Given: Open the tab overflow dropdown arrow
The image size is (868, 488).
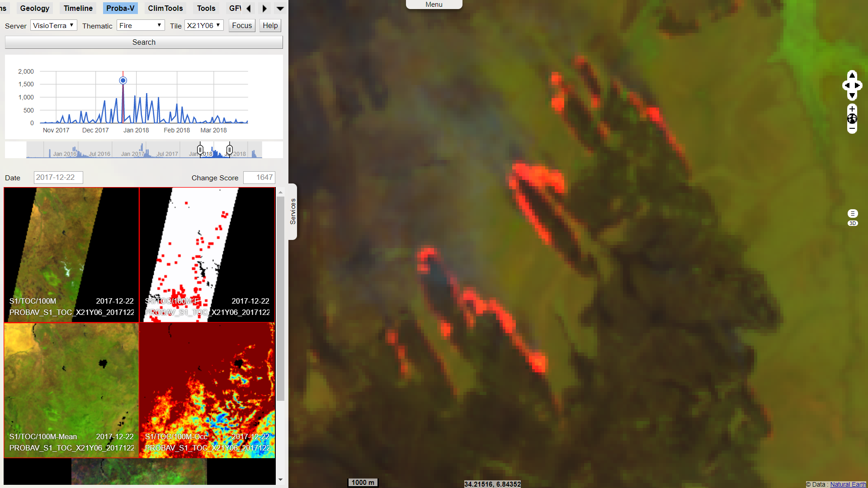Looking at the screenshot, I should [280, 8].
